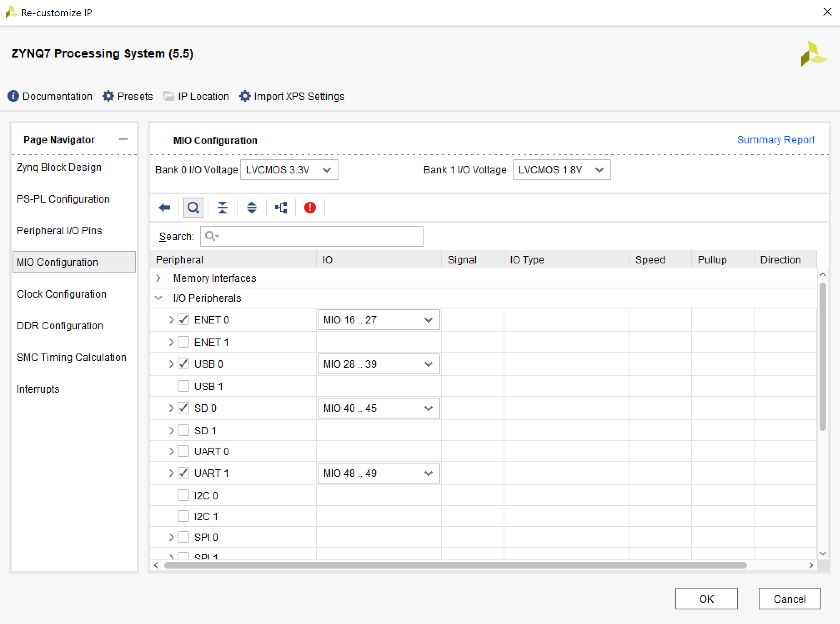This screenshot has height=624, width=840.
Task: Click the tree hierarchy view icon
Action: pyautogui.click(x=281, y=208)
